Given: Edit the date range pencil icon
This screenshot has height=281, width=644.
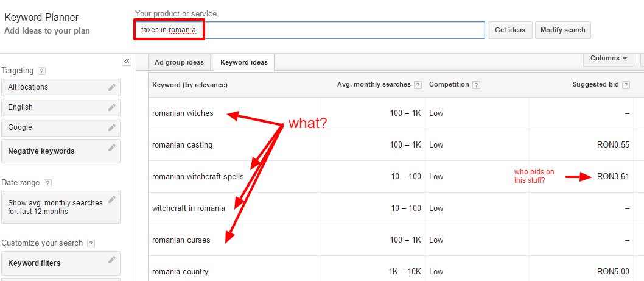Looking at the screenshot, I should point(112,200).
